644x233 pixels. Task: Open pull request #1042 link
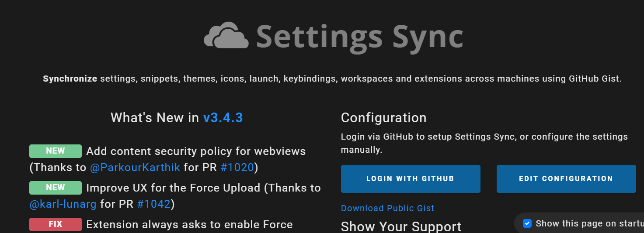tap(153, 204)
